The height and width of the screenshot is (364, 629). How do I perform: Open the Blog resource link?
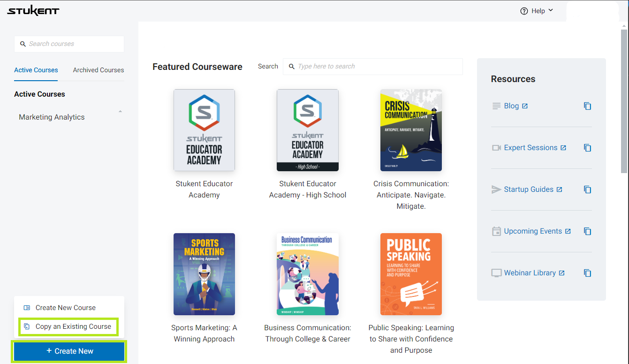click(x=511, y=106)
